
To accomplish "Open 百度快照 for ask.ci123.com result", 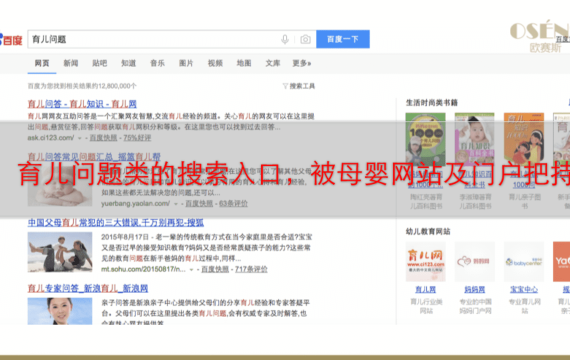I will pos(104,138).
